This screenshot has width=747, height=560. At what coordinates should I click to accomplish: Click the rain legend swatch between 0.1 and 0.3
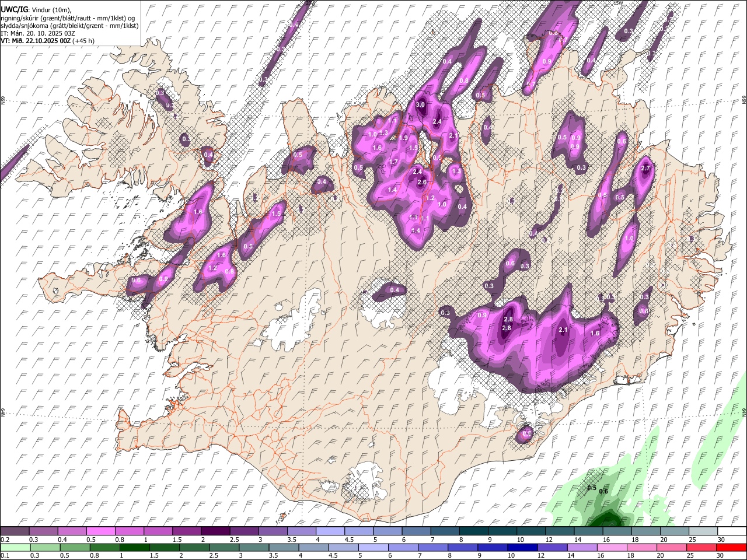tap(16, 547)
